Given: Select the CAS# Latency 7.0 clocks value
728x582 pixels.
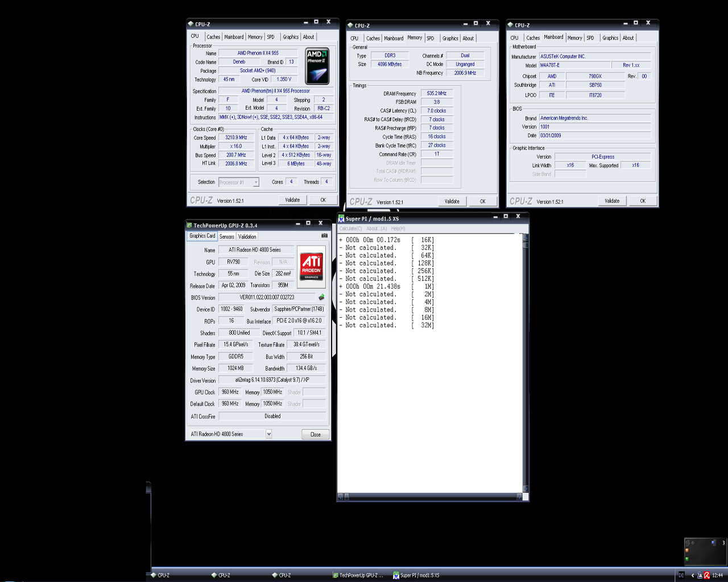Looking at the screenshot, I should click(x=437, y=111).
